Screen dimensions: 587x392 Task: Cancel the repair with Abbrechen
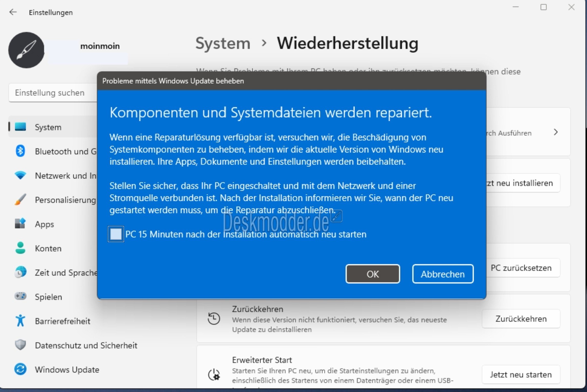point(443,274)
